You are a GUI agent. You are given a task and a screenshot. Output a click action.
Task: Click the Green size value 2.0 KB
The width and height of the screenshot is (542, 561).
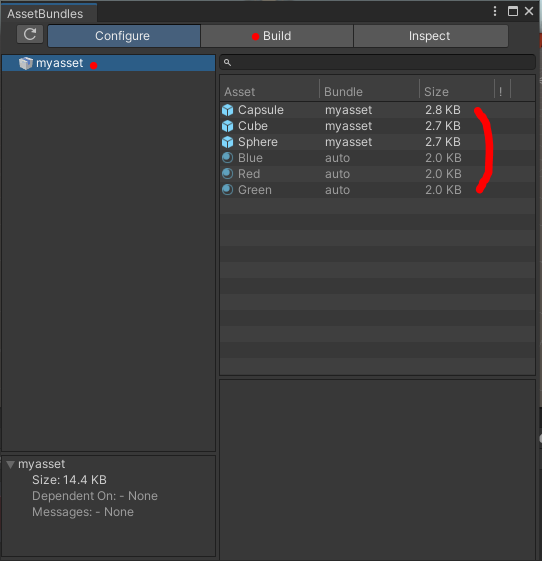coord(443,190)
